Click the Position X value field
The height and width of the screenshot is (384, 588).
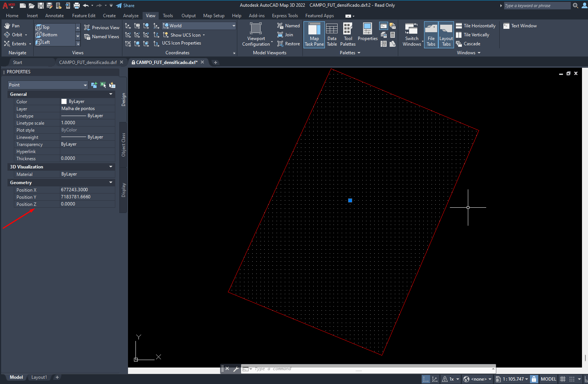[88, 190]
